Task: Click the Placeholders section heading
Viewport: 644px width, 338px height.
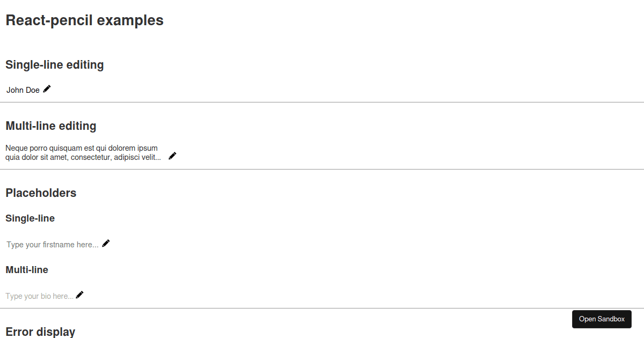Action: click(x=41, y=193)
